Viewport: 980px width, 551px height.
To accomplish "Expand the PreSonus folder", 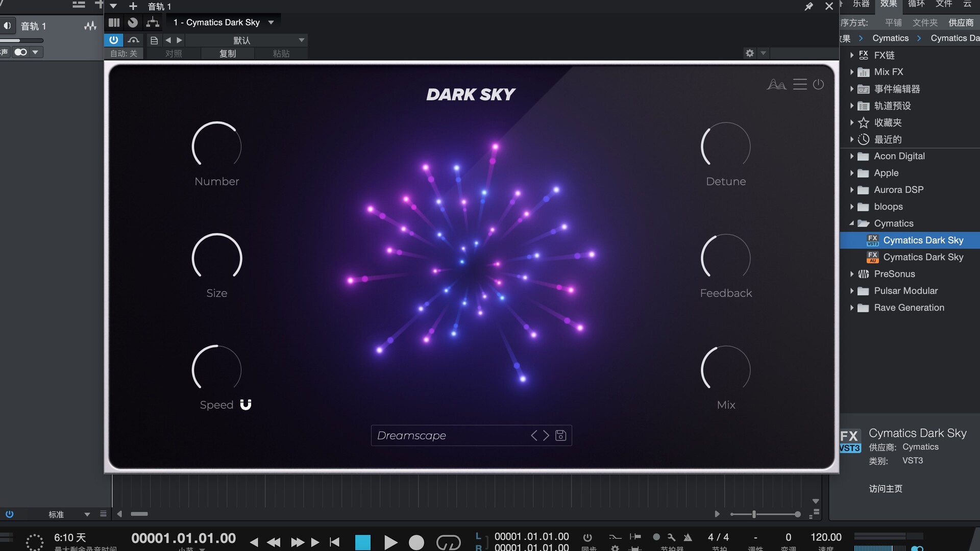I will [851, 274].
